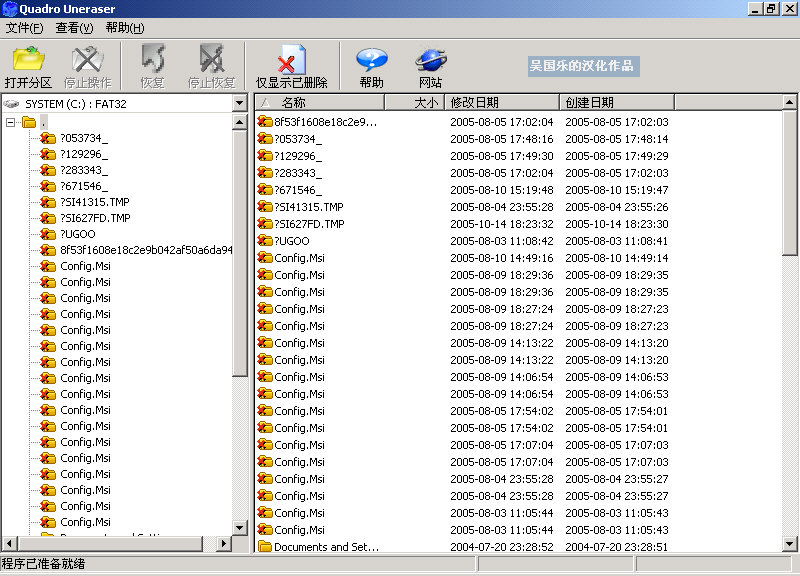Select ?053734_ name in the file list

tap(298, 139)
